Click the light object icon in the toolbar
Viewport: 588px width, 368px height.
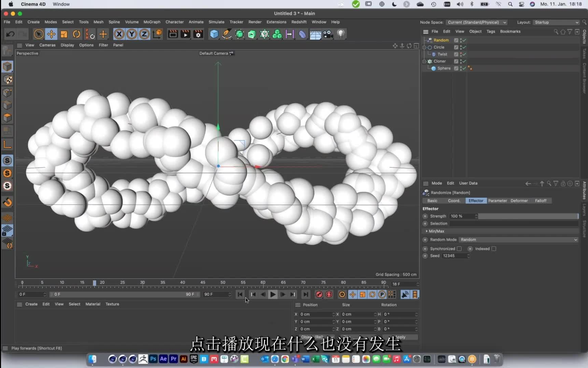[340, 34]
